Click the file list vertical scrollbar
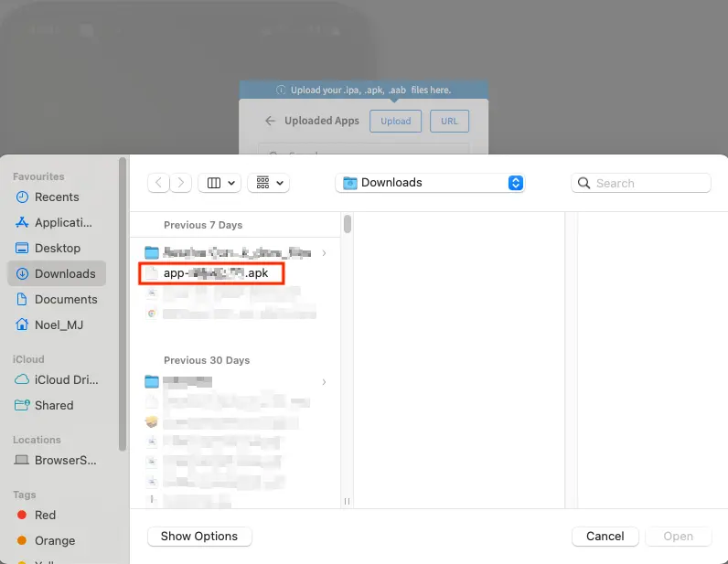728x564 pixels. (x=348, y=225)
